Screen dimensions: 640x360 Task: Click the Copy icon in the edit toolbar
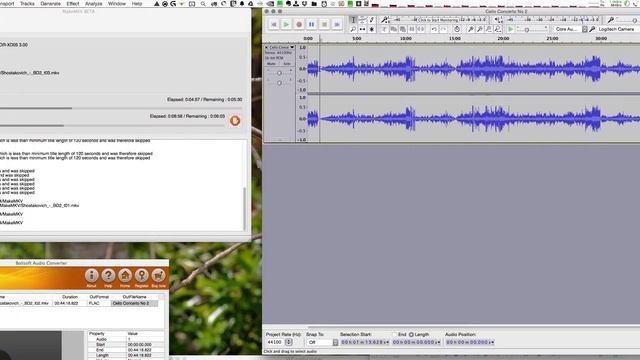pos(393,29)
